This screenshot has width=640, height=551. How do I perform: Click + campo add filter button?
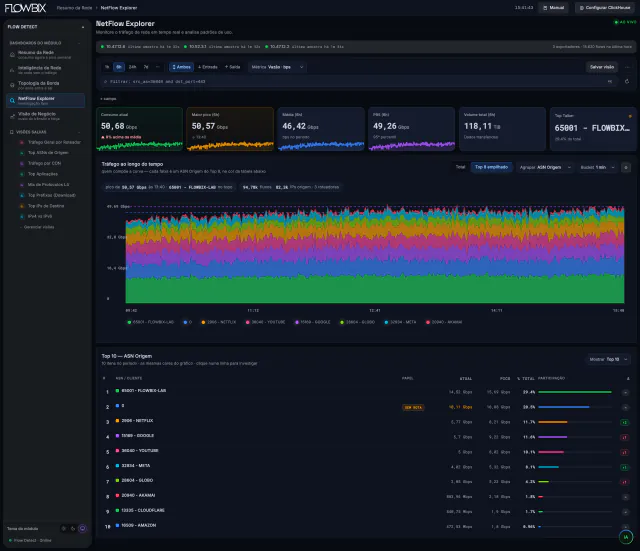coord(108,99)
